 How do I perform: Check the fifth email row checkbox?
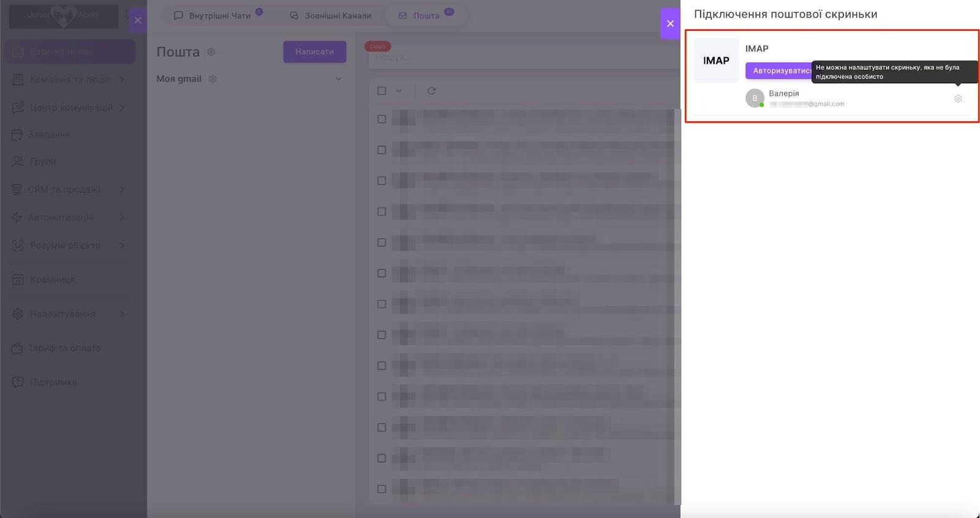click(x=382, y=242)
